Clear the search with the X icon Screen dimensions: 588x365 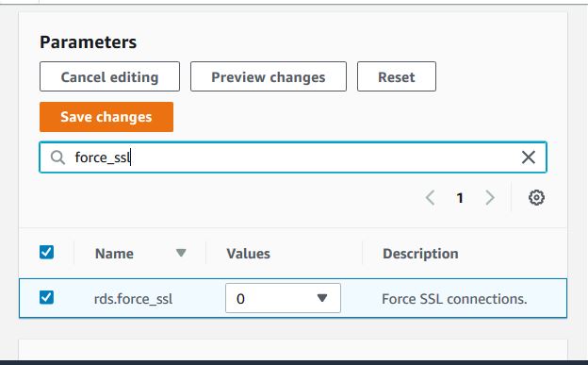click(x=529, y=158)
